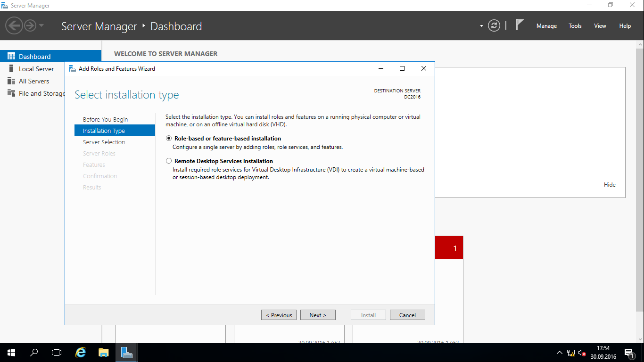Click the WELCOME TO SERVER MANAGER heading
644x362 pixels.
(x=165, y=54)
